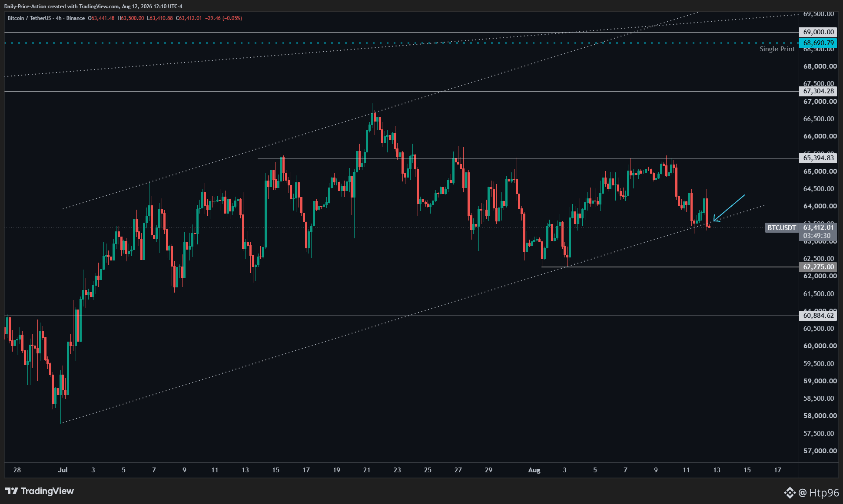Click the 59,500.00 price axis tick
The width and height of the screenshot is (843, 504).
(819, 364)
